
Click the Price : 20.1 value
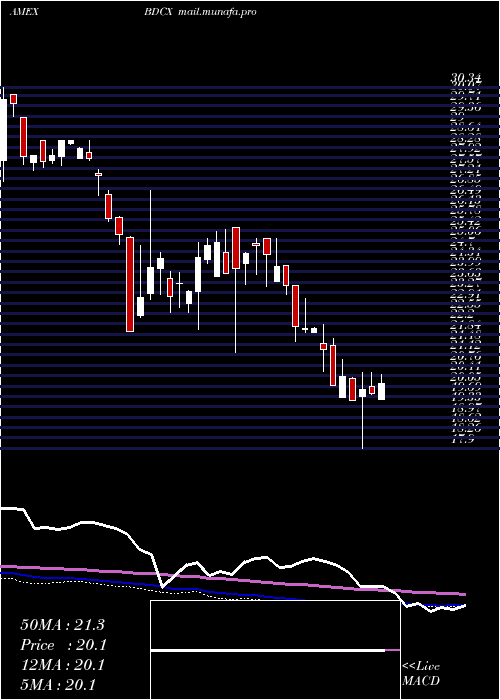pyautogui.click(x=64, y=645)
